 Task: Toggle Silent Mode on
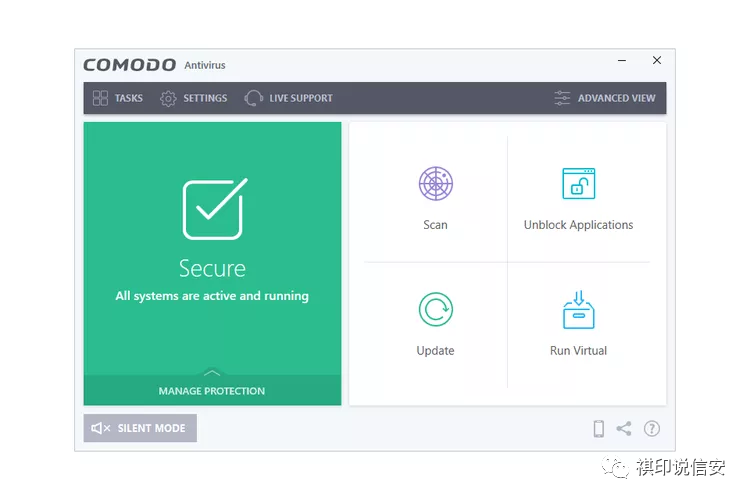click(140, 428)
